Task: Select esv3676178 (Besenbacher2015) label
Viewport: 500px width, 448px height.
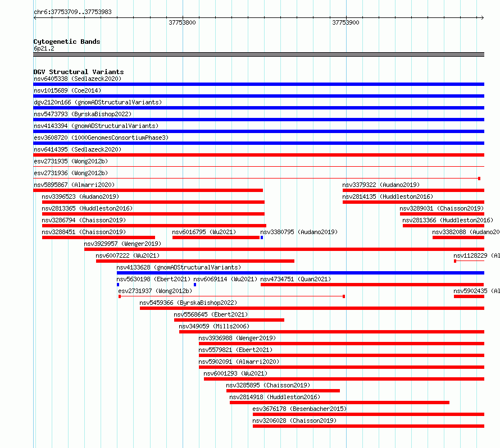Action: pyautogui.click(x=299, y=409)
